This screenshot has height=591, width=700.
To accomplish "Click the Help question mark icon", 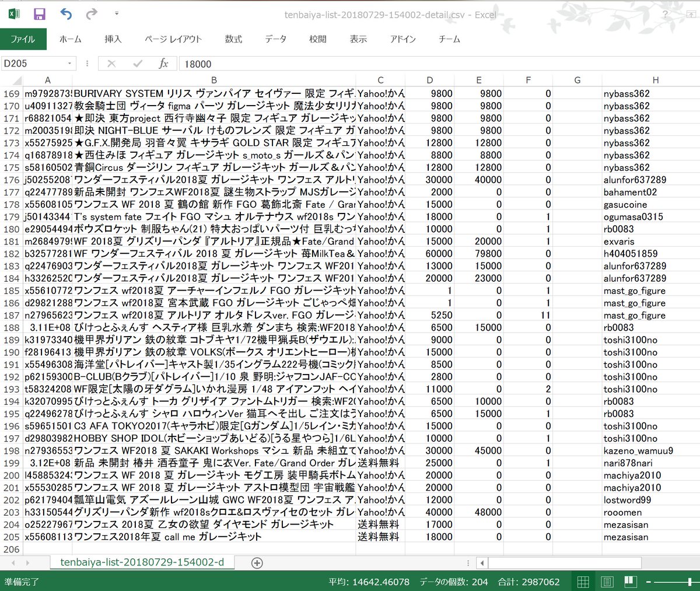I will coord(665,14).
